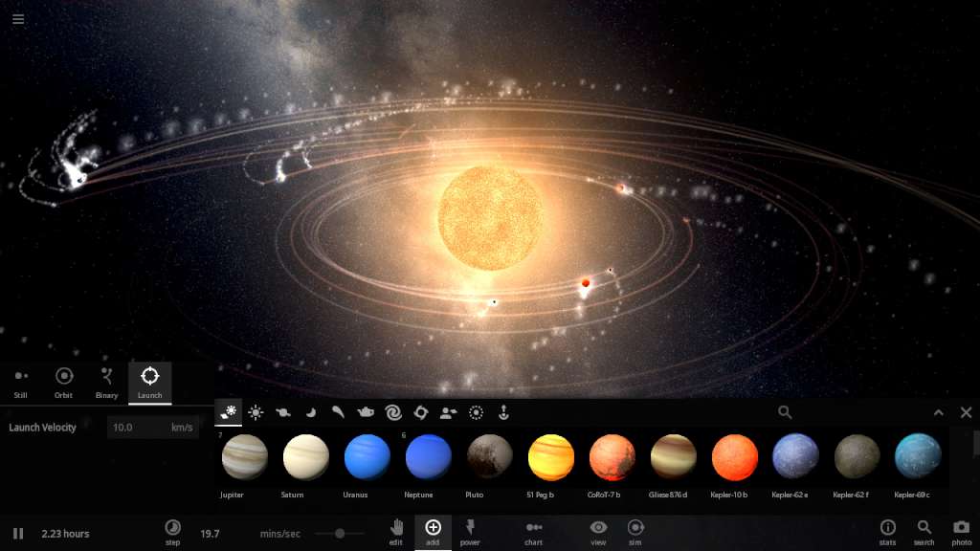Select the Comets category icon
Screen dimensions: 980x551
pyautogui.click(x=337, y=412)
